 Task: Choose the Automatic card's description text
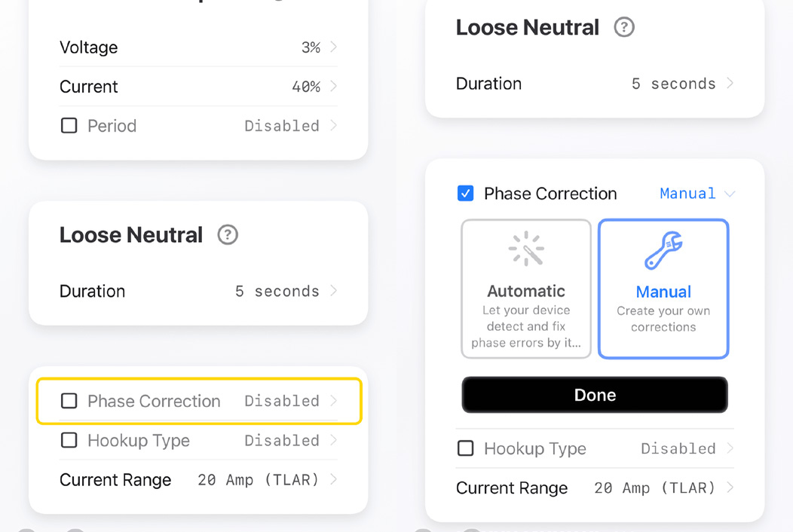coord(526,327)
